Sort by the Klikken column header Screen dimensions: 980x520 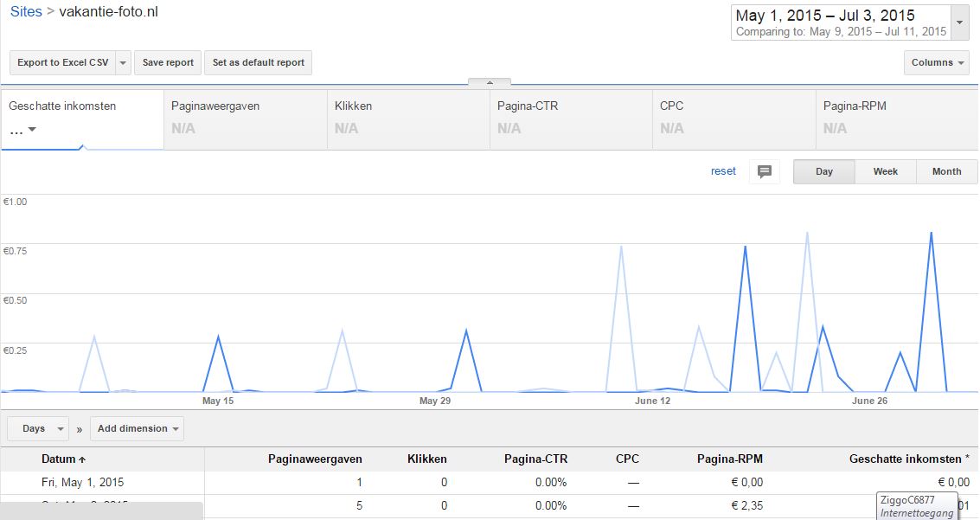point(427,459)
